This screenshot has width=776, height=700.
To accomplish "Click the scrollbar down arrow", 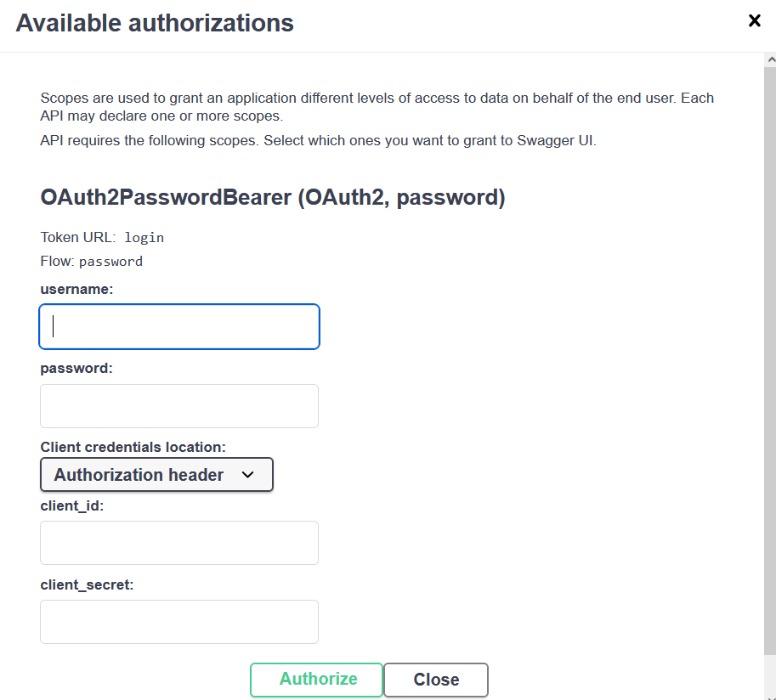I will [770, 694].
